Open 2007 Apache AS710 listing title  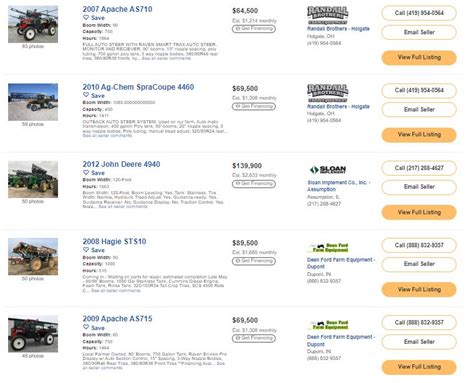tap(117, 9)
